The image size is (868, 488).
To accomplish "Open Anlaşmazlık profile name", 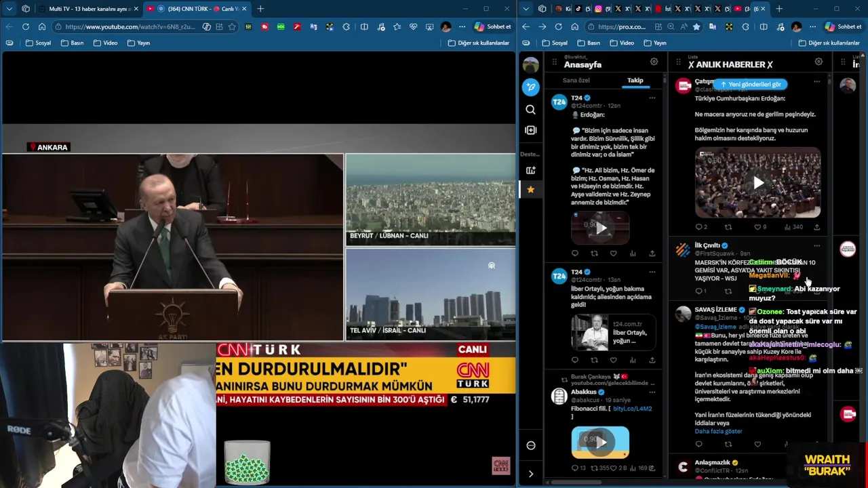I will [x=711, y=463].
